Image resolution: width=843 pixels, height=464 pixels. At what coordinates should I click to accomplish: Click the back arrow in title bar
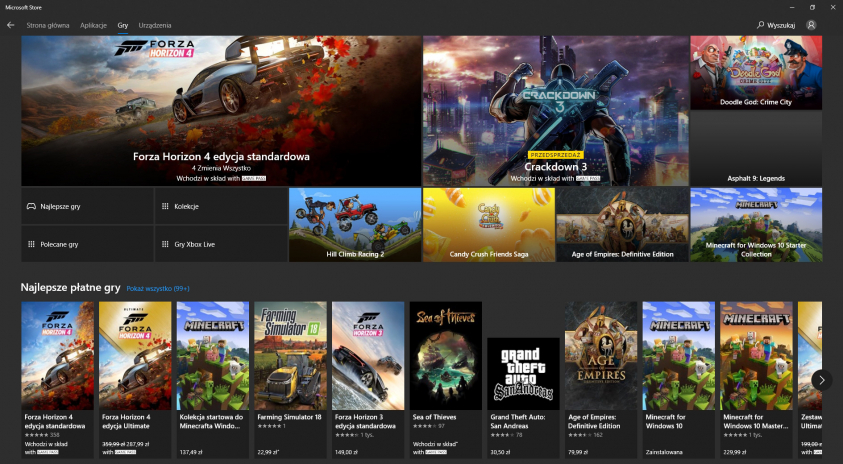pos(10,24)
